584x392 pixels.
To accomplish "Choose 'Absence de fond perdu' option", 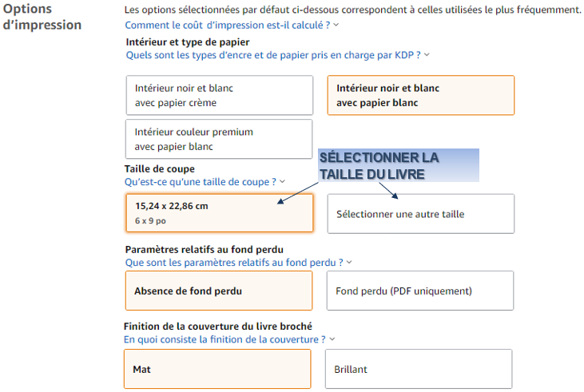I will [219, 291].
